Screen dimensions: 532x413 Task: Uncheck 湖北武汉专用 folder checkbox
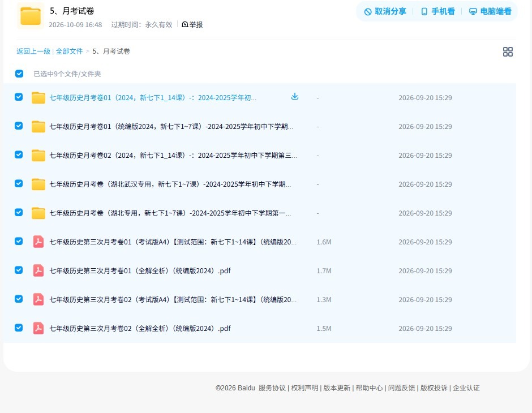(19, 183)
